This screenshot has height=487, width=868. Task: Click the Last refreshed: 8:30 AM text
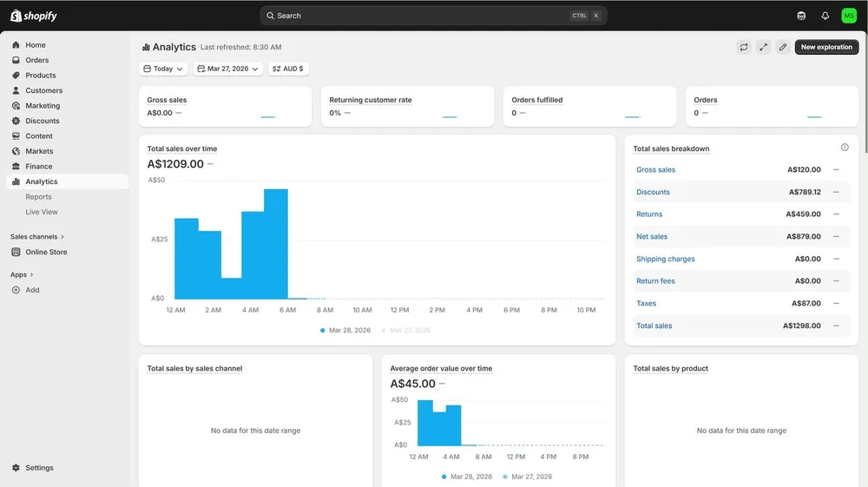pos(240,47)
